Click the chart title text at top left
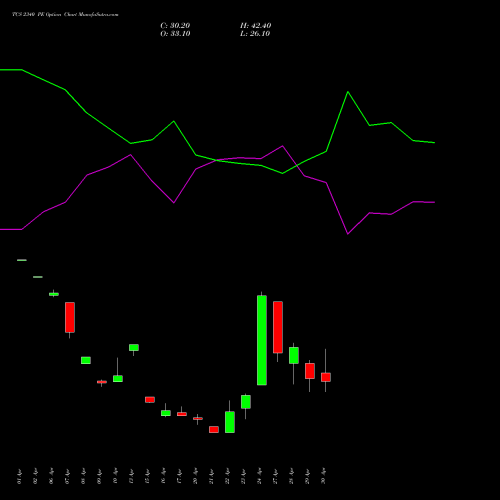The width and height of the screenshot is (500, 500). [65, 15]
